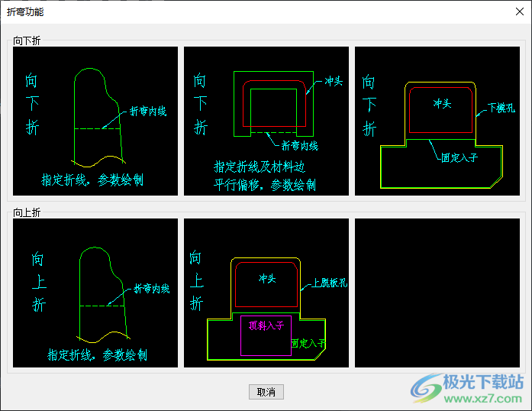
Task: Click the 折弯功能 dialog title text
Action: [25, 11]
